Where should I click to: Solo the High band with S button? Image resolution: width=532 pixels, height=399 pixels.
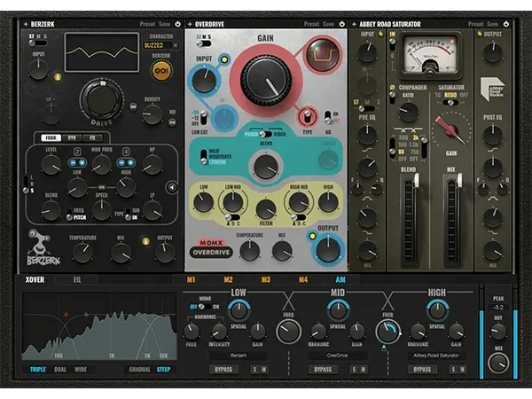(x=453, y=370)
